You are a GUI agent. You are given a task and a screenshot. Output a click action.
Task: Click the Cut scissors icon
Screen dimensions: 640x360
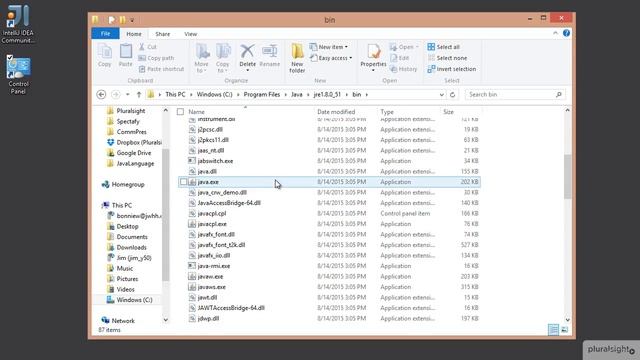point(142,47)
